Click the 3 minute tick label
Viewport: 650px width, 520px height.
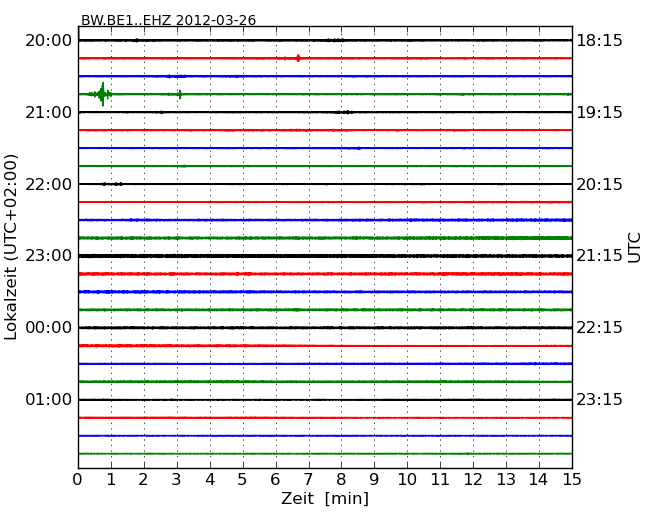[177, 479]
